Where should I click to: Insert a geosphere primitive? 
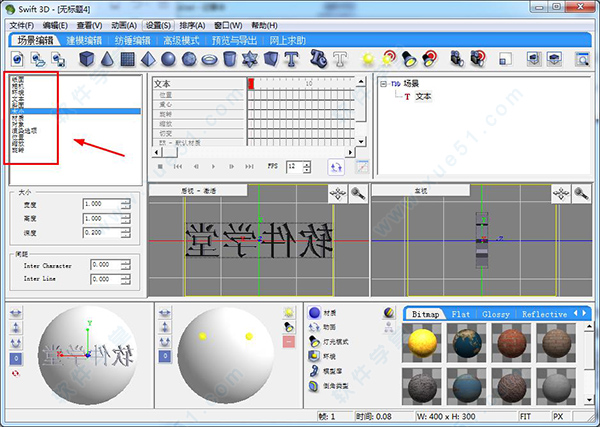coord(189,59)
